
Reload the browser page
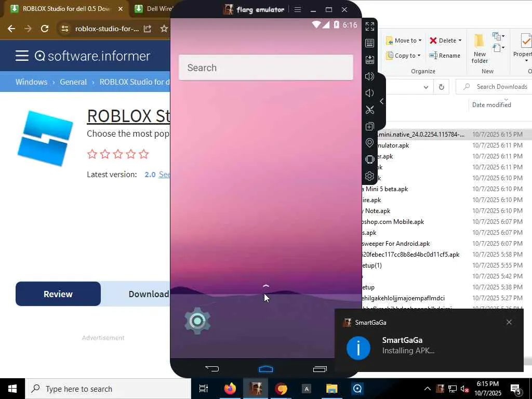pos(45,29)
